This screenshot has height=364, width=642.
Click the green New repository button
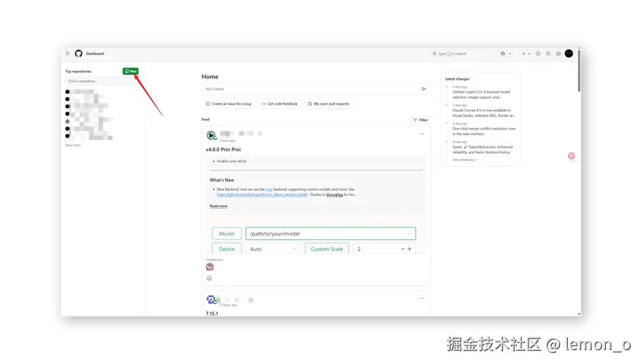pos(131,71)
